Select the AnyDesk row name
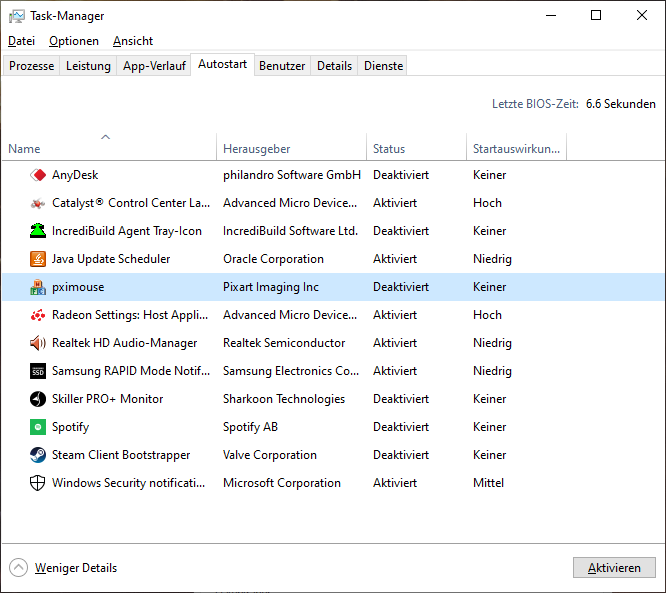The width and height of the screenshot is (666, 593). 75,175
